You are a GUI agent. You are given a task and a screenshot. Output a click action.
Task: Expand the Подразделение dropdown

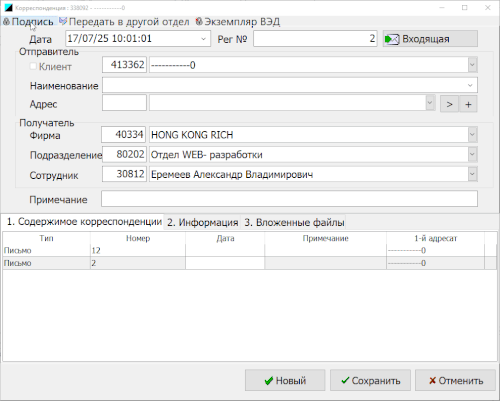pos(472,154)
